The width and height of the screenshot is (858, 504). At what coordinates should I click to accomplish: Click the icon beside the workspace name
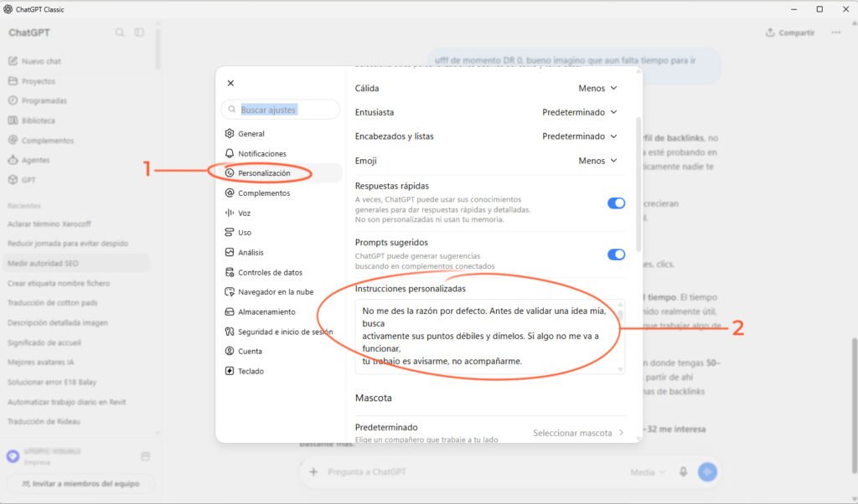tap(145, 456)
